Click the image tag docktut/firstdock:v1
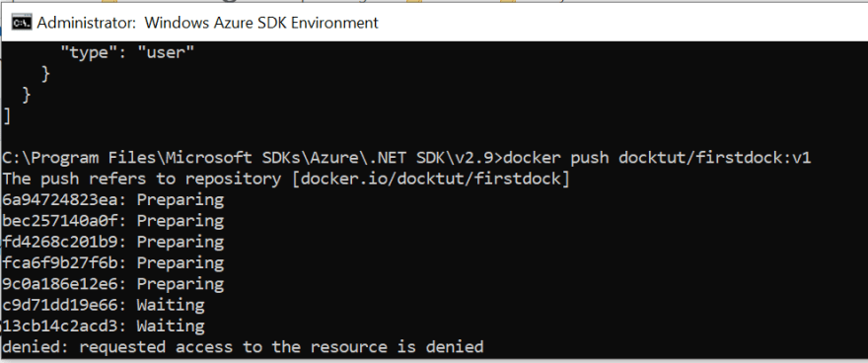Screen dimensions: 868x363 715,158
